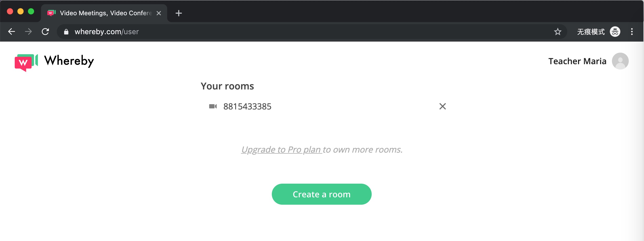Image resolution: width=644 pixels, height=241 pixels.
Task: Open a new browser tab
Action: pos(178,13)
